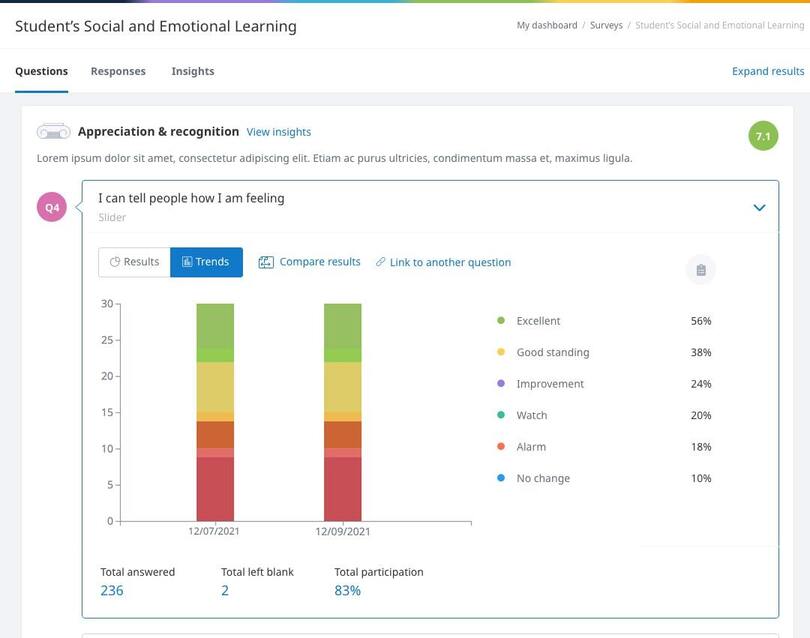Click Link to another question text

pos(450,262)
